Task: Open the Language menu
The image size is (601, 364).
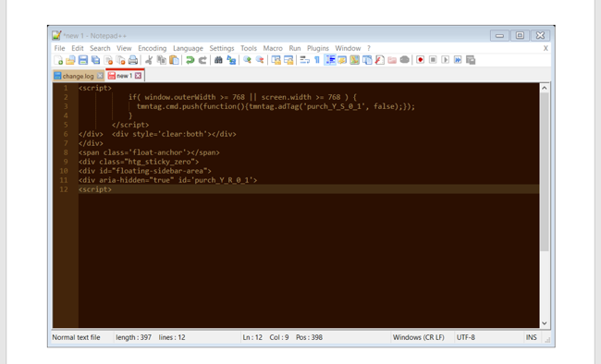Action: (188, 48)
